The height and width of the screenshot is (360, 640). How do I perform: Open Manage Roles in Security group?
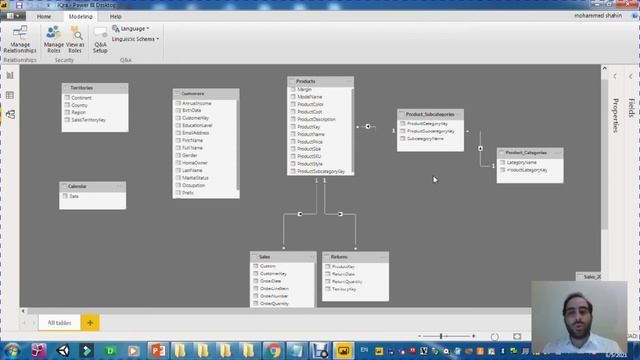pos(53,39)
